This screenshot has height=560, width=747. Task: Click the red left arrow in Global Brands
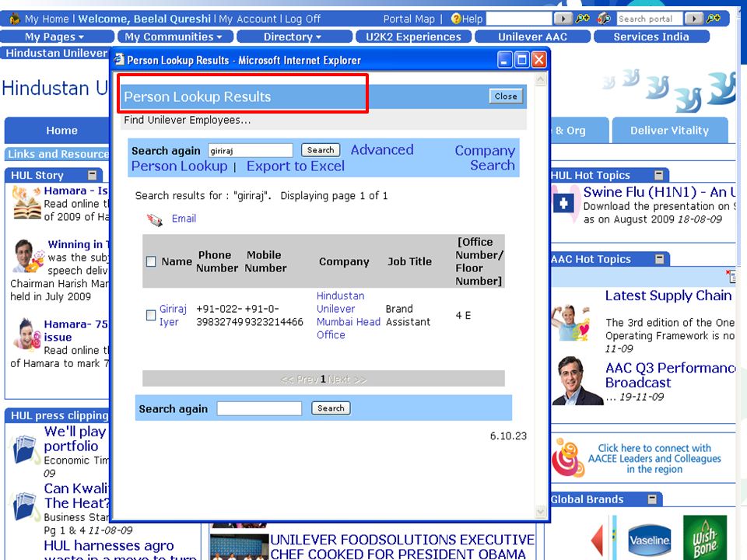[x=597, y=540]
